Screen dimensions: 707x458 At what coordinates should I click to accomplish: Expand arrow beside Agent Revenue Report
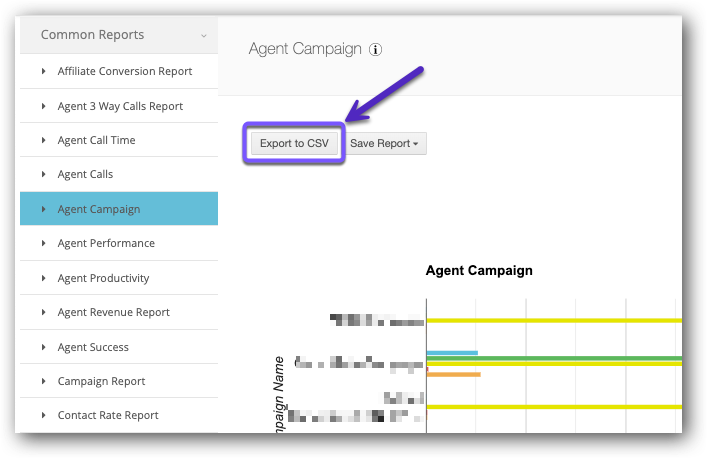43,312
